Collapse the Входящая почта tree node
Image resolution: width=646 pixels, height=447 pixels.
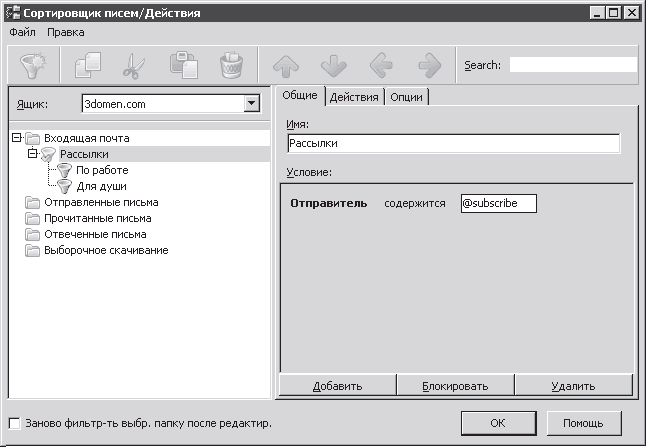tap(16, 138)
